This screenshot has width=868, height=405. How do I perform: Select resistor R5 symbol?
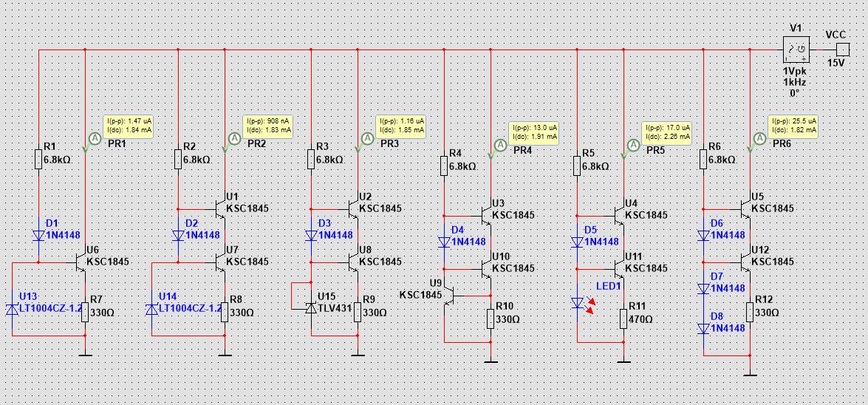pyautogui.click(x=577, y=165)
